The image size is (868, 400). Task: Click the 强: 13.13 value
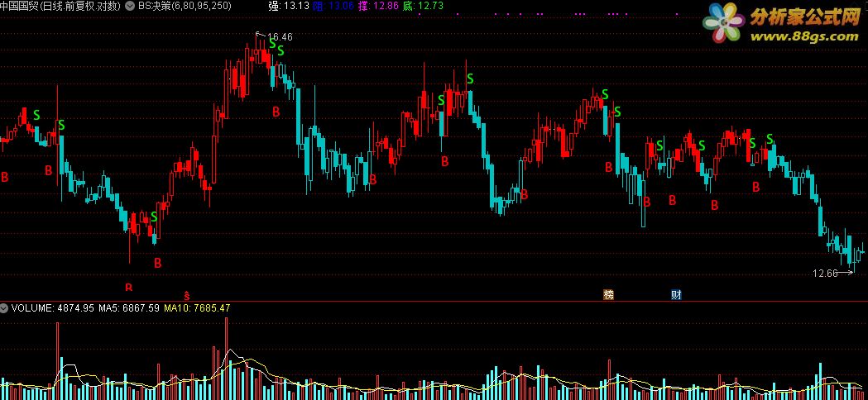tap(288, 6)
